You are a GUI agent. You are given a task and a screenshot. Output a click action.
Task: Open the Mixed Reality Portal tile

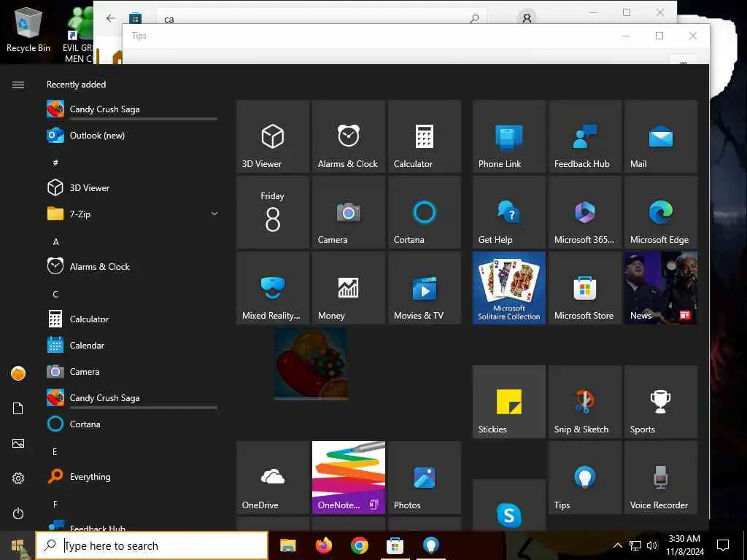(x=273, y=288)
